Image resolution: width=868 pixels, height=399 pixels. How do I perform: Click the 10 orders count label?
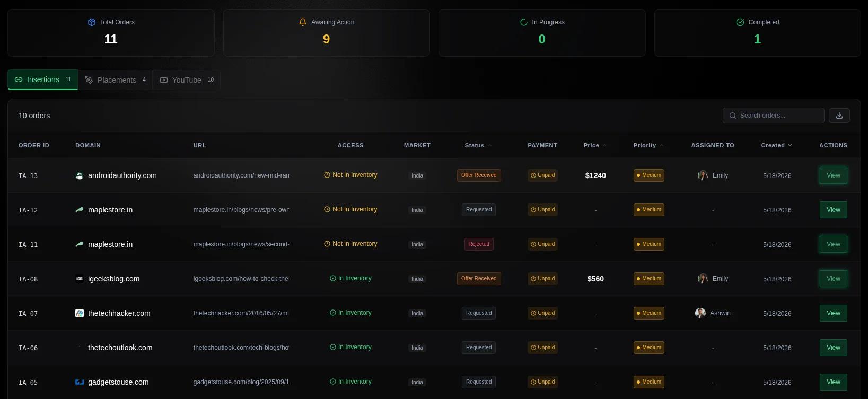(34, 116)
